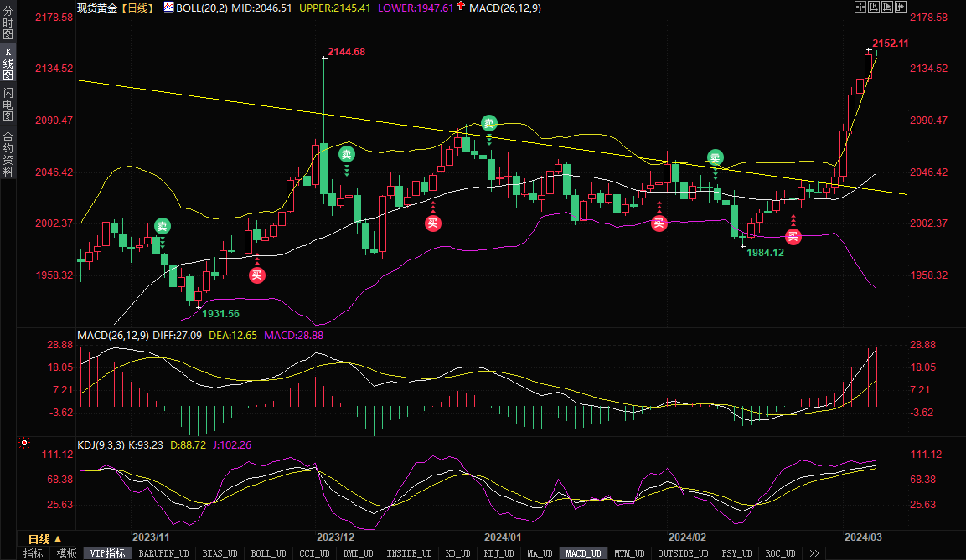Click the red up arrow before MACD label
Screen dimensions: 966x560
pos(460,8)
